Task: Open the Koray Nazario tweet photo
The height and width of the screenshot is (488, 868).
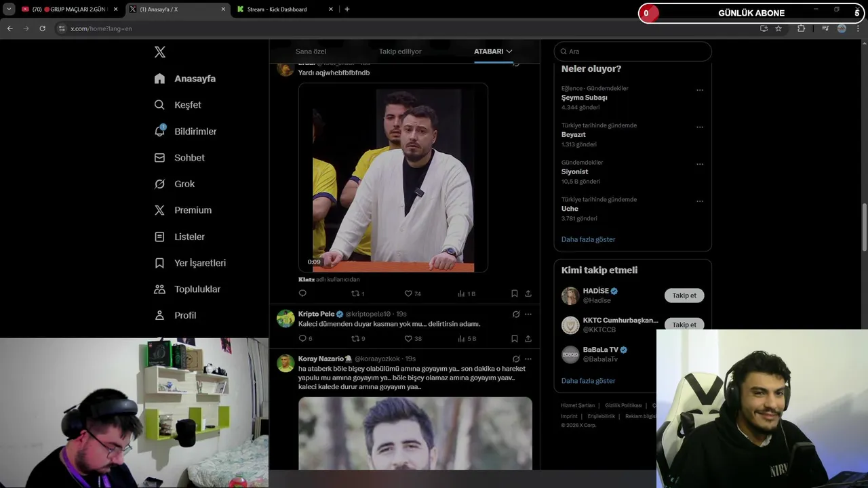Action: pos(415,433)
